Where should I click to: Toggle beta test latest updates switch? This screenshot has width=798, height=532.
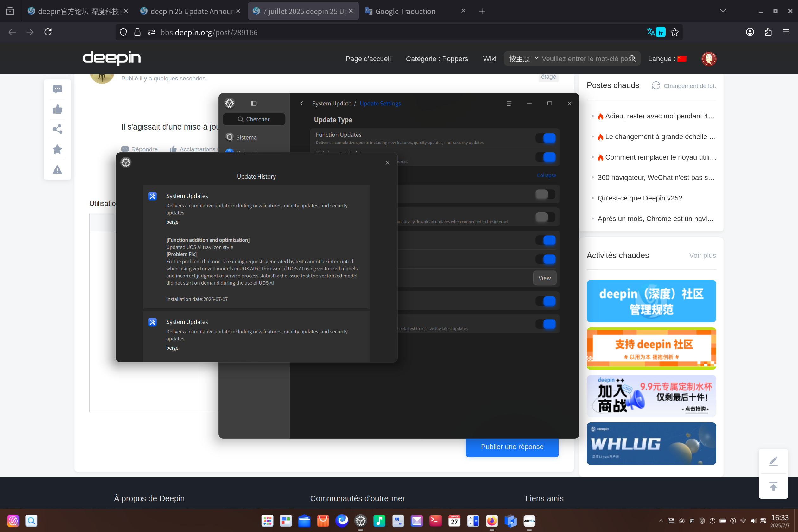(x=545, y=324)
